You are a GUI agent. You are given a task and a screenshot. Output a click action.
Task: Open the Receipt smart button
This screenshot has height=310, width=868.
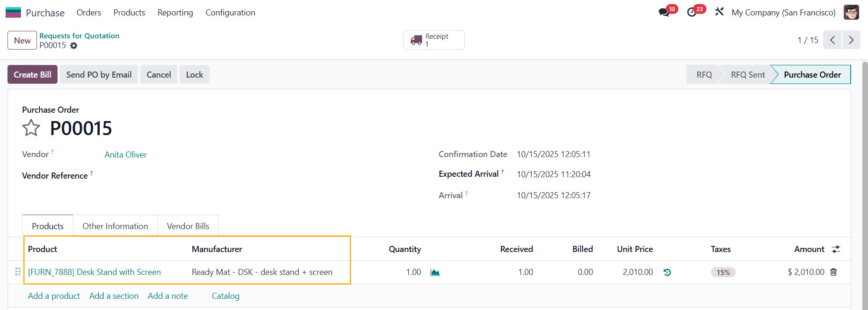(434, 40)
